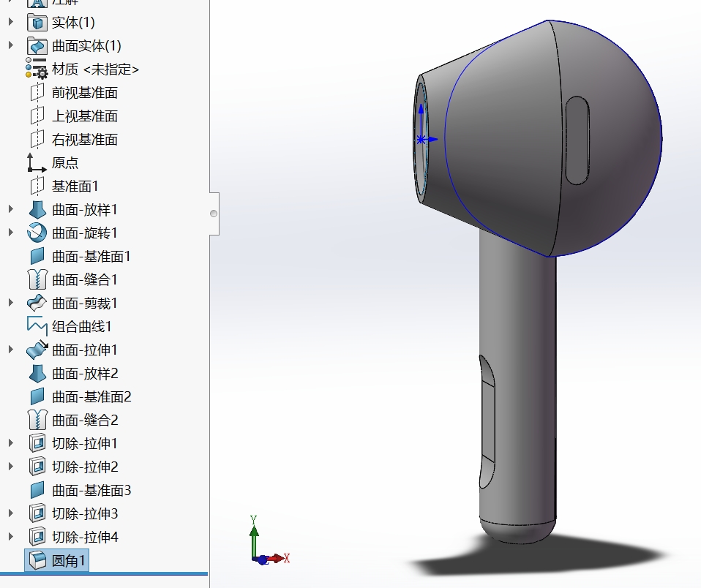701x588 pixels.
Task: Click the 曲面-放样1 loft icon
Action: (37, 210)
